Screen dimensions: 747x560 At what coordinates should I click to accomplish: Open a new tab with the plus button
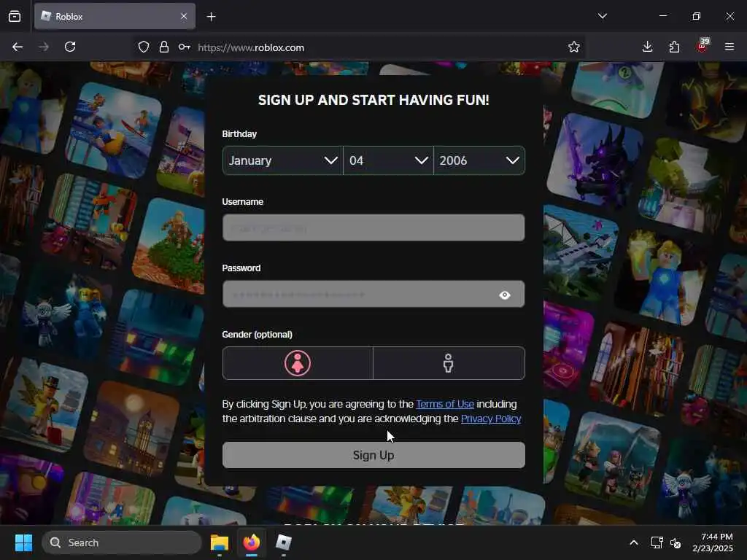point(211,17)
